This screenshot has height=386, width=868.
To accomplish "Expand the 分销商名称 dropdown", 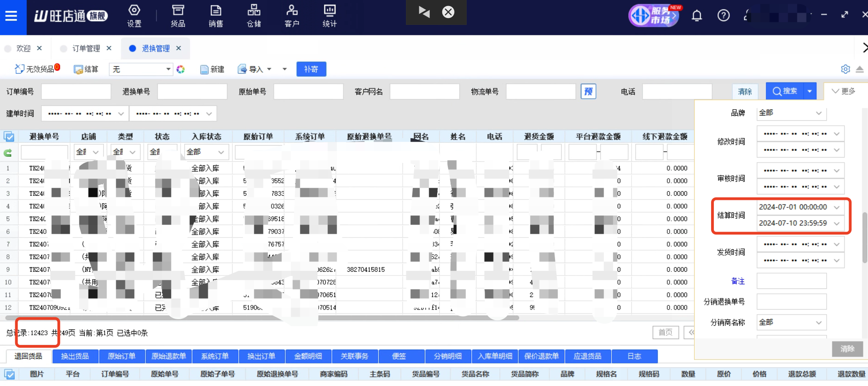I will (x=818, y=322).
